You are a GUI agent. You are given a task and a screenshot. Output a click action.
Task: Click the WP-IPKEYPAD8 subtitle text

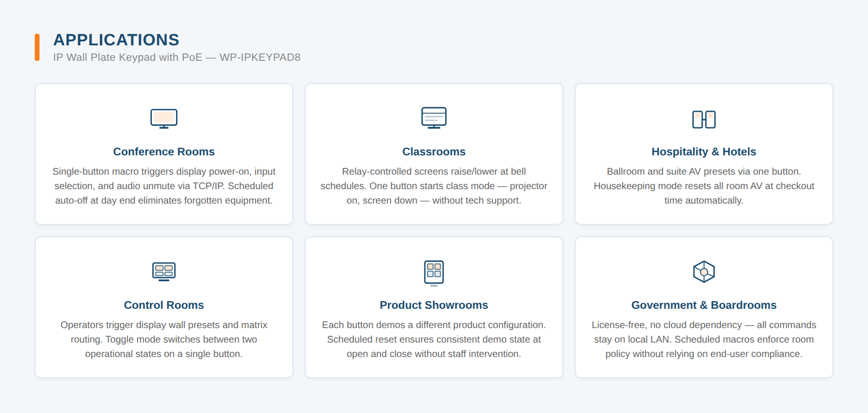[x=176, y=57]
